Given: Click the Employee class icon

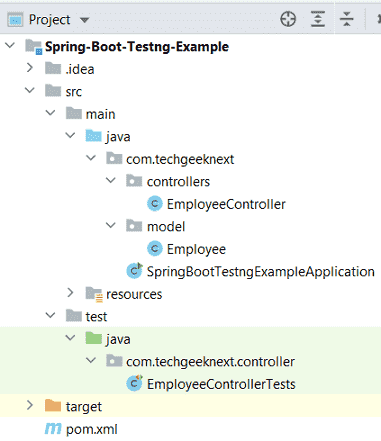Looking at the screenshot, I should pos(155,248).
